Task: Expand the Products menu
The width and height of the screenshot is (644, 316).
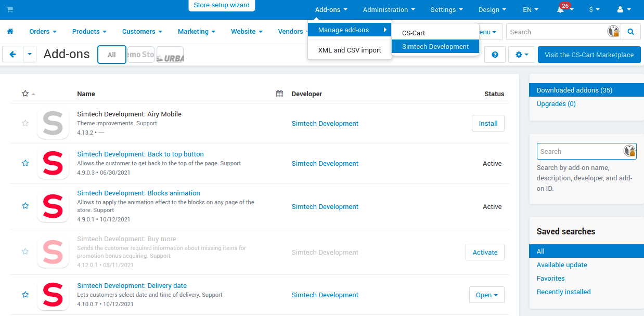Action: click(x=89, y=32)
